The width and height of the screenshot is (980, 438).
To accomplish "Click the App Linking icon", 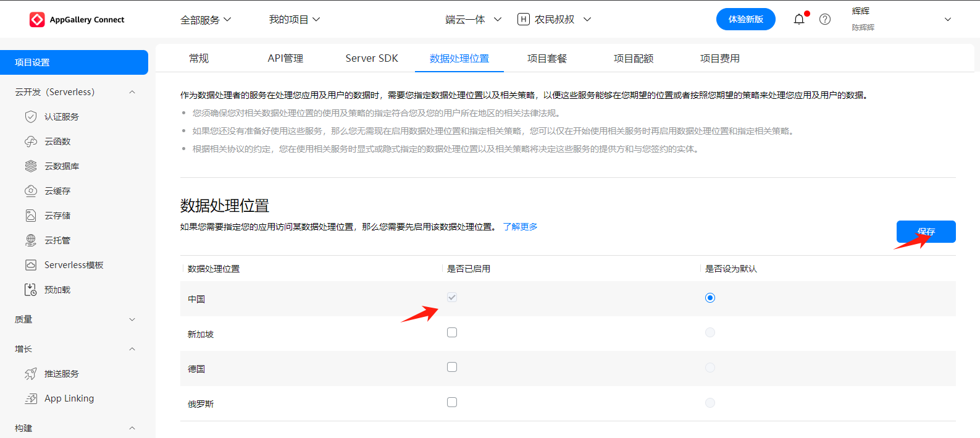I will pos(31,398).
